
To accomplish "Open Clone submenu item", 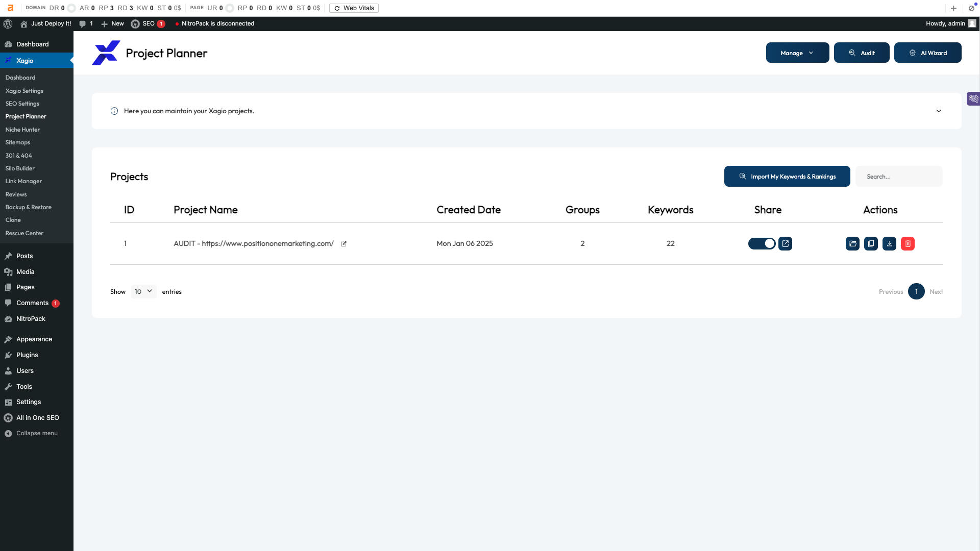I will [13, 220].
